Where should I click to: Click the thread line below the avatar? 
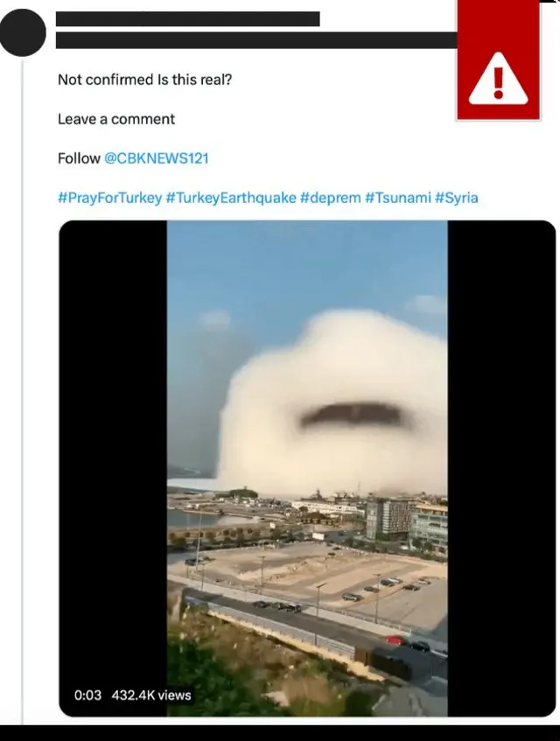coord(23,350)
